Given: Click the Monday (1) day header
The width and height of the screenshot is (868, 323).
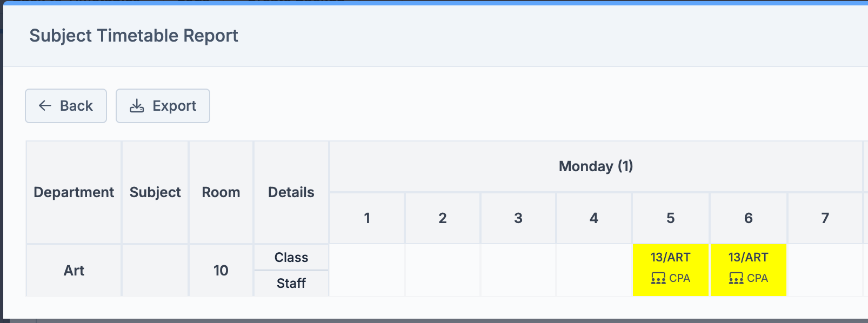Looking at the screenshot, I should point(596,166).
